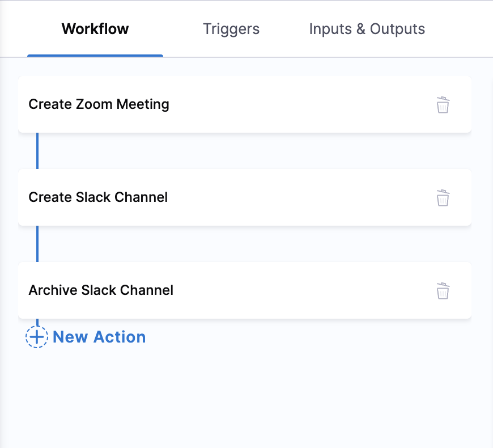Screen dimensions: 493x448
Task: Open the Inputs & Outputs tab
Action: (x=367, y=28)
